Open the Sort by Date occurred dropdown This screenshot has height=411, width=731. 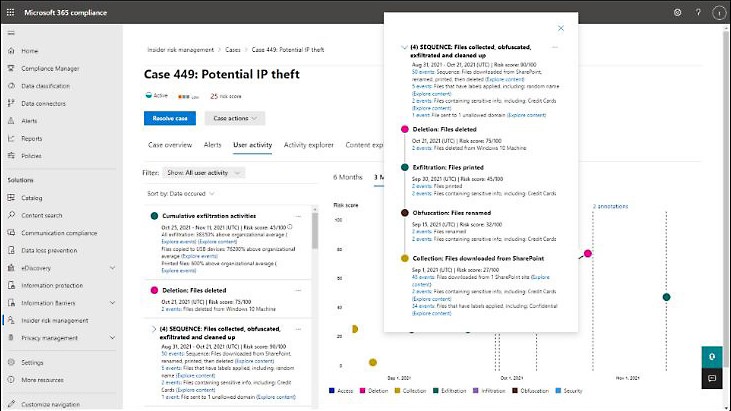tap(181, 193)
